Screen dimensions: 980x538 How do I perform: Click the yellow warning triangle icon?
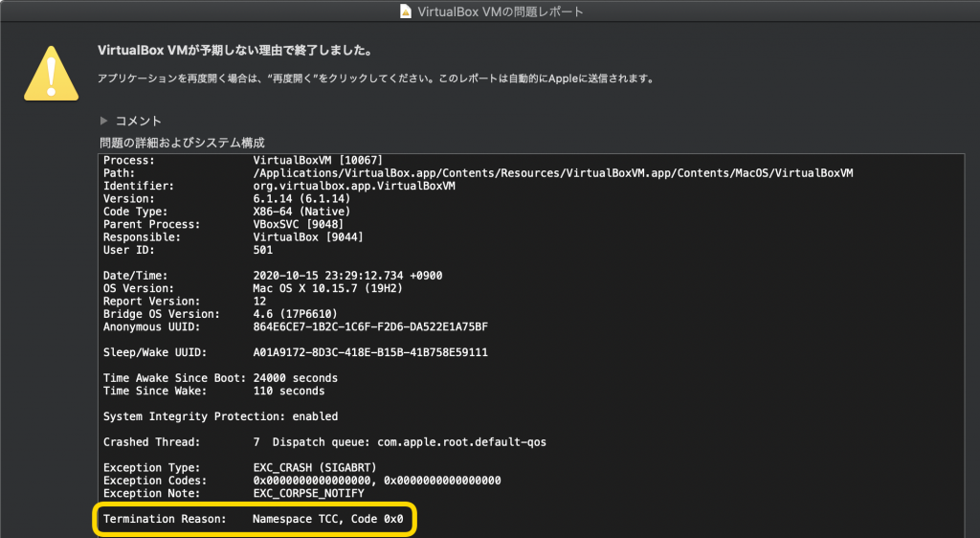[x=52, y=72]
